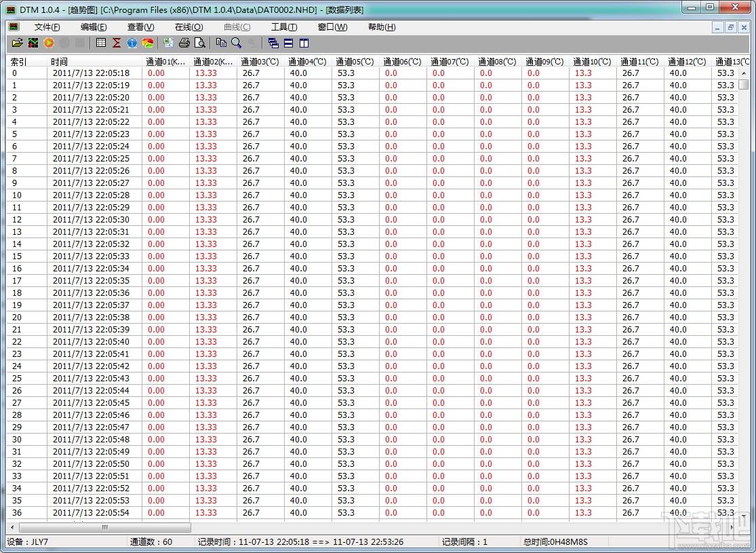Open the 编辑(E) menu
Screen dimensions: 756x553
click(94, 27)
